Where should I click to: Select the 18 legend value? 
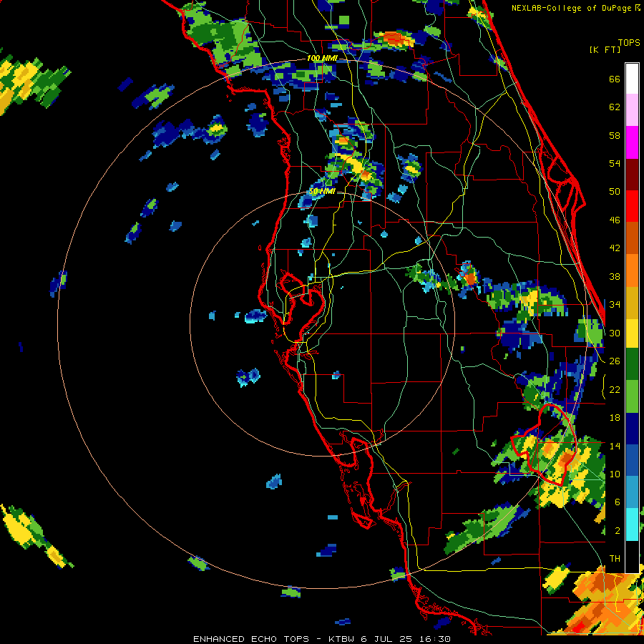coord(615,418)
